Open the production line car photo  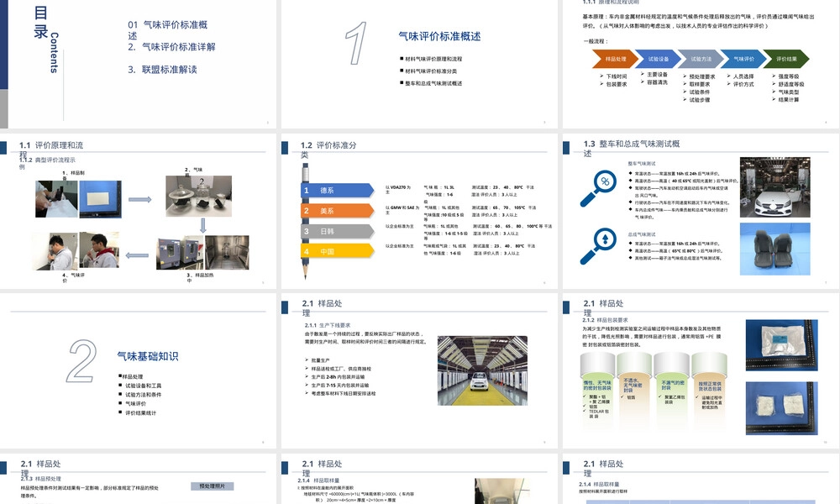coord(482,370)
